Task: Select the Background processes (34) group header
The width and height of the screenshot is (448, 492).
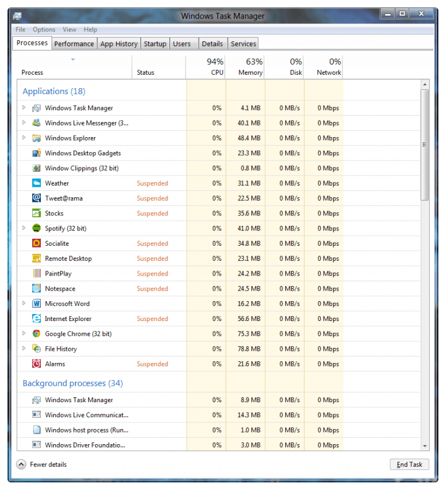Action: [73, 383]
